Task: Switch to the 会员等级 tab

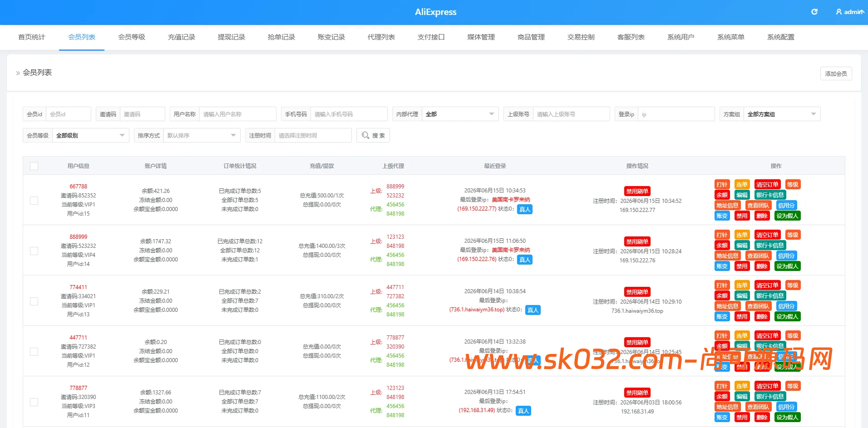Action: (x=132, y=37)
